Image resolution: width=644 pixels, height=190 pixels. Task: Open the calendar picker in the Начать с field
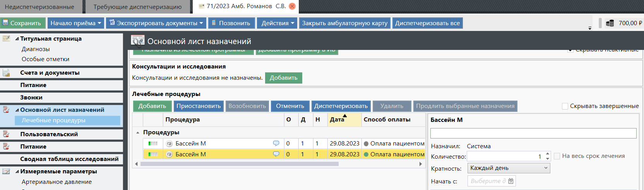[511, 181]
